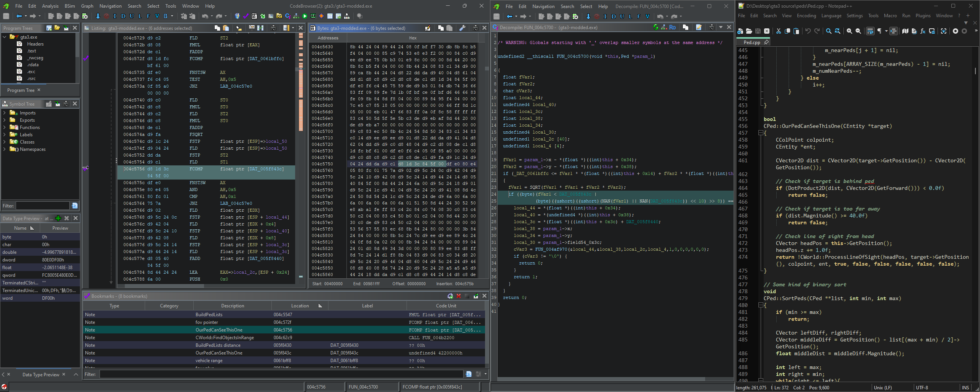Click the green Run script play icon

point(305,16)
